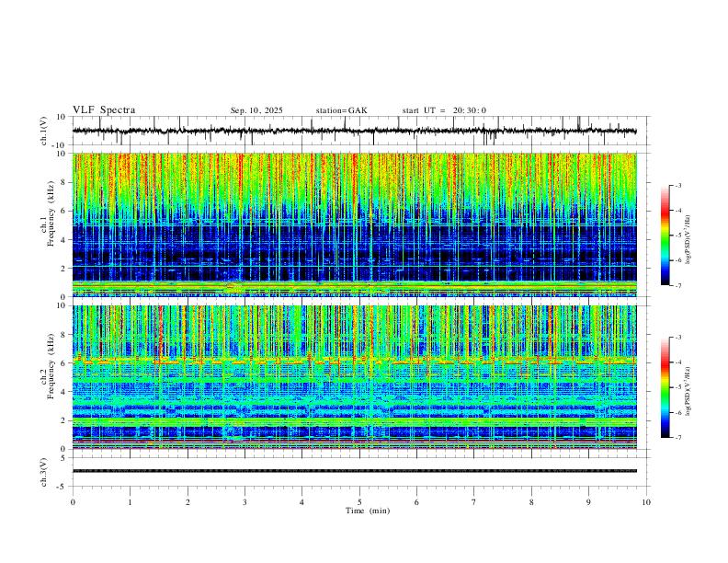Screen dimensions: 728x563
Task: Click inside the ch.1 spectrogram plot
Action: [x=354, y=224]
